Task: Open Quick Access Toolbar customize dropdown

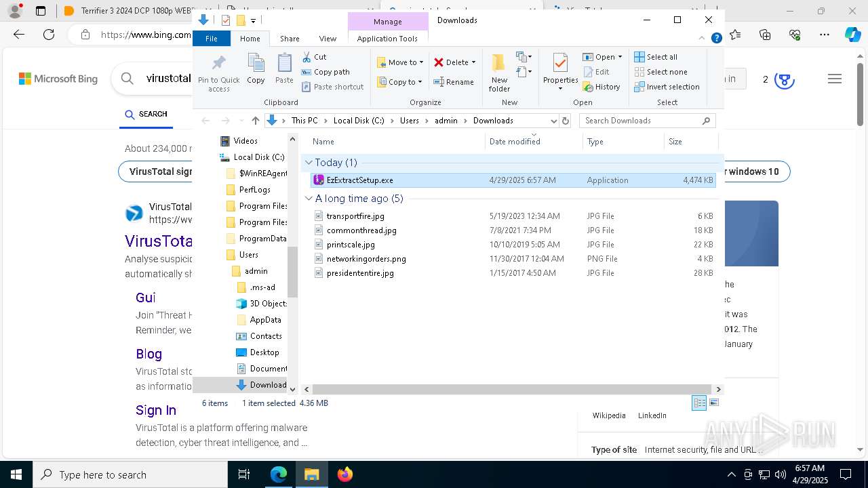Action: (253, 20)
